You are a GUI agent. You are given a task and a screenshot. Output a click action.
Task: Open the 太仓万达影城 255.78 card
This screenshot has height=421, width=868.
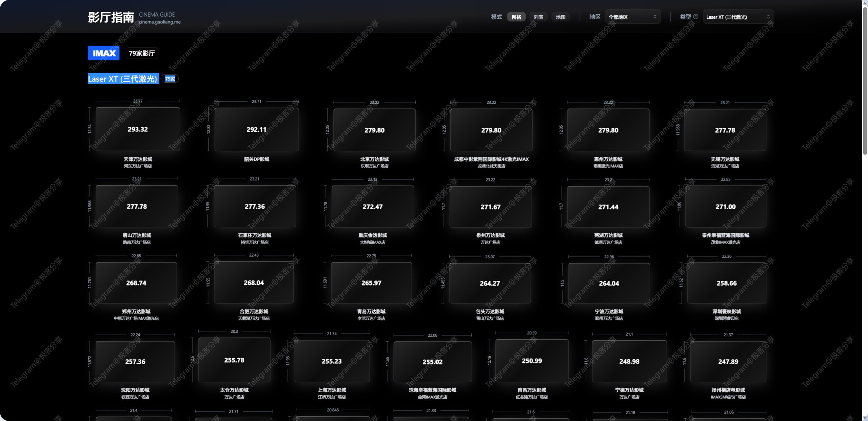tap(234, 360)
